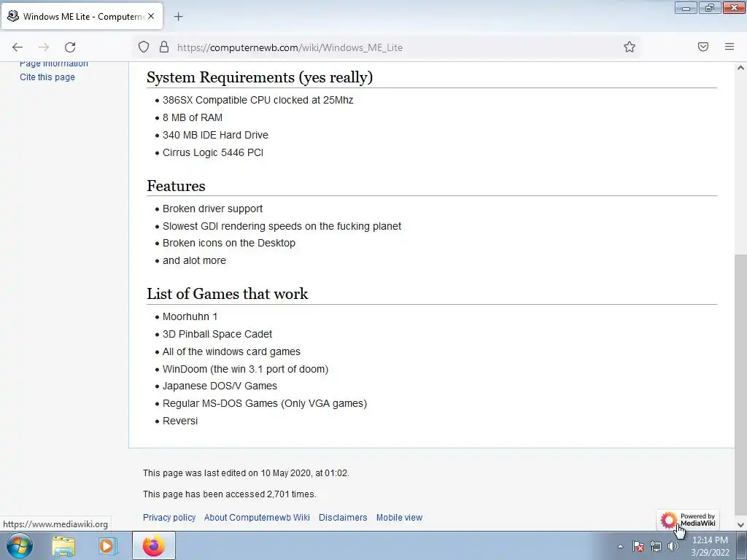Open volume control speaker icon
The width and height of the screenshot is (747, 560).
pyautogui.click(x=673, y=546)
